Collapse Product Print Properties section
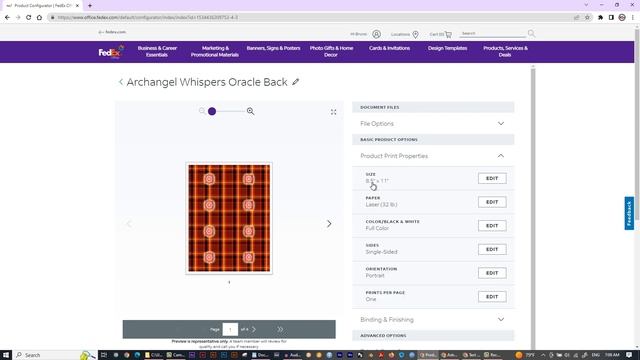 (433, 156)
